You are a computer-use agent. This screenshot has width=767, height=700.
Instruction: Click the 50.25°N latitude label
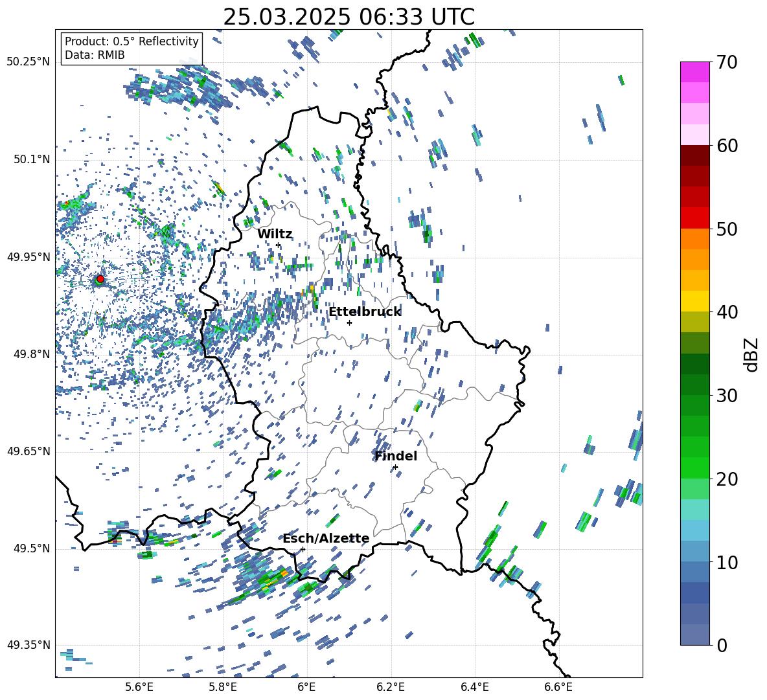point(29,62)
